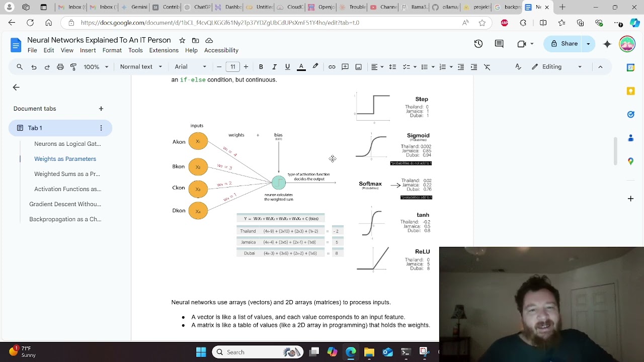This screenshot has height=362, width=644.
Task: Open Google Tasks in the side panel
Action: (631, 115)
